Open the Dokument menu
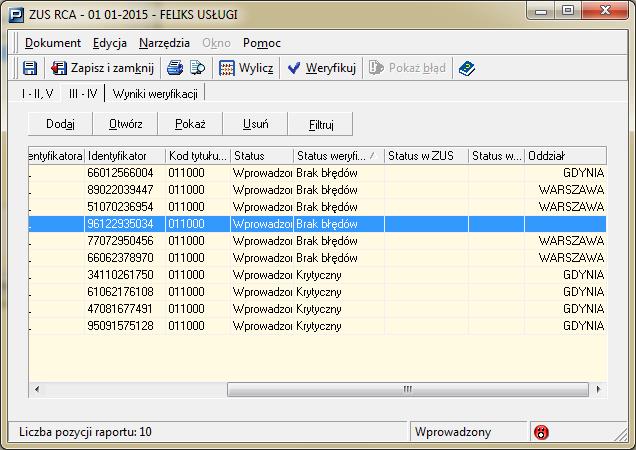Screen dimensions: 636x450 [53, 43]
